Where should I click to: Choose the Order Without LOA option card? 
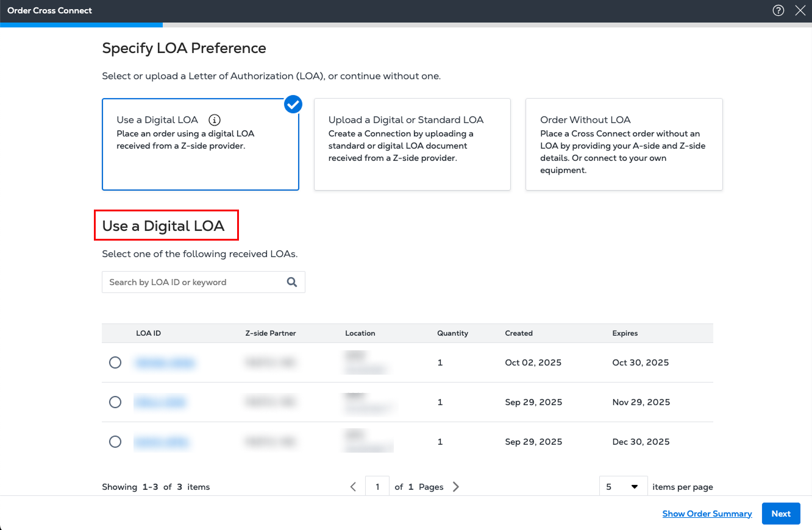click(x=624, y=144)
